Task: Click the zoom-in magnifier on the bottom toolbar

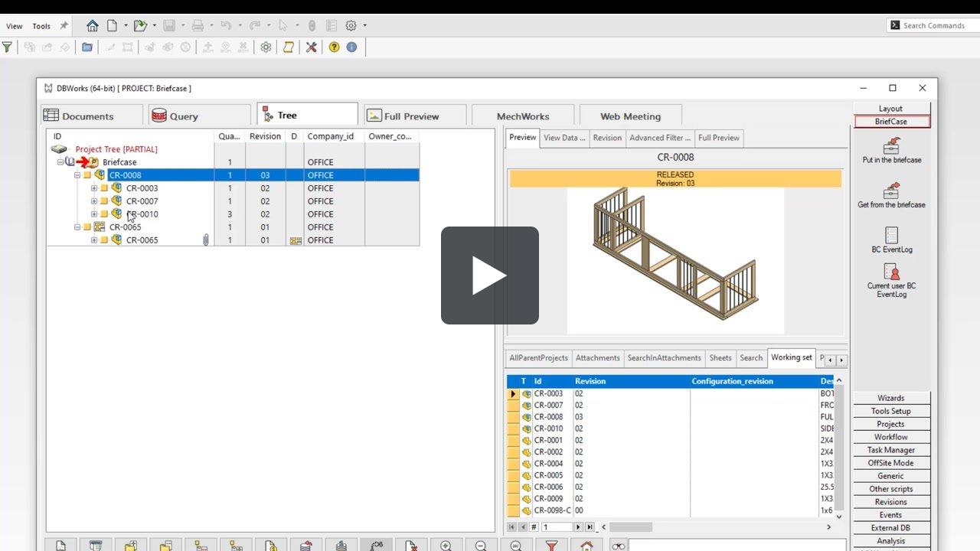Action: tap(446, 545)
